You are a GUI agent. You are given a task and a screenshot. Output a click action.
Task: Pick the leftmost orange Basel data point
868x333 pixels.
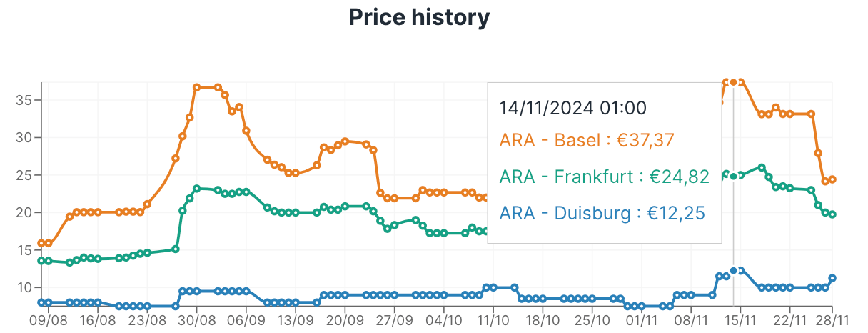[41, 244]
